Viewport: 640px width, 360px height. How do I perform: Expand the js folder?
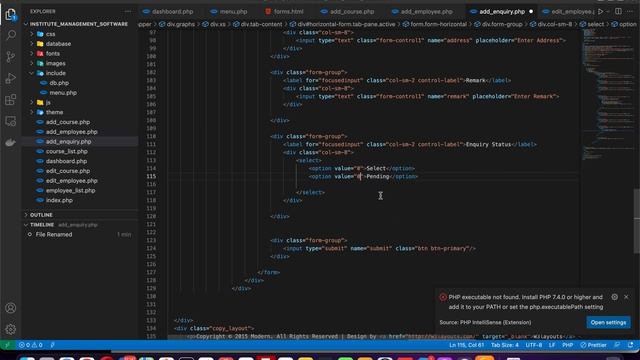tap(31, 102)
